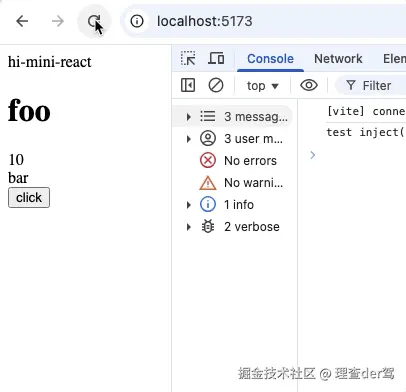Select the user messages person icon
406x392 pixels.
208,138
